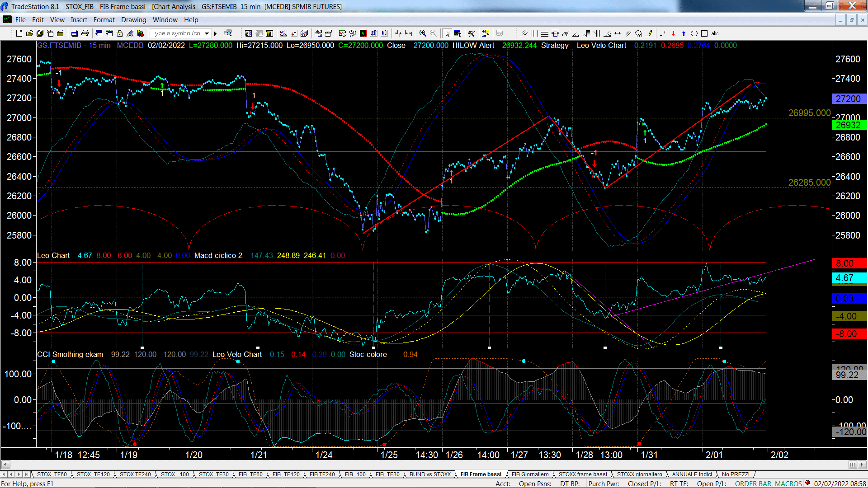Select the pencil trendline tool
This screenshot has height=488, width=868.
[x=649, y=33]
